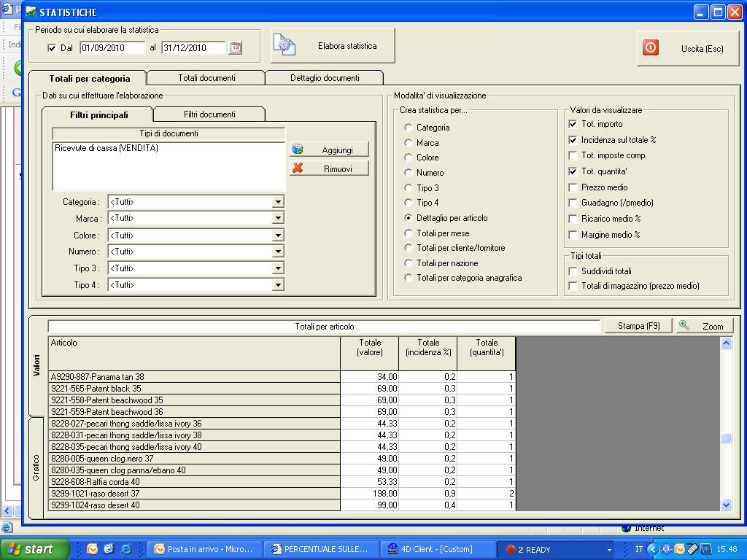Open the calendar date picker icon
The height and width of the screenshot is (560, 747).
pos(236,48)
